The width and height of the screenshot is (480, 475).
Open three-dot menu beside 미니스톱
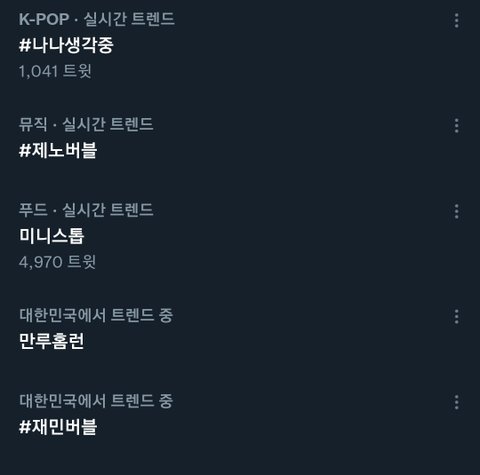456,211
